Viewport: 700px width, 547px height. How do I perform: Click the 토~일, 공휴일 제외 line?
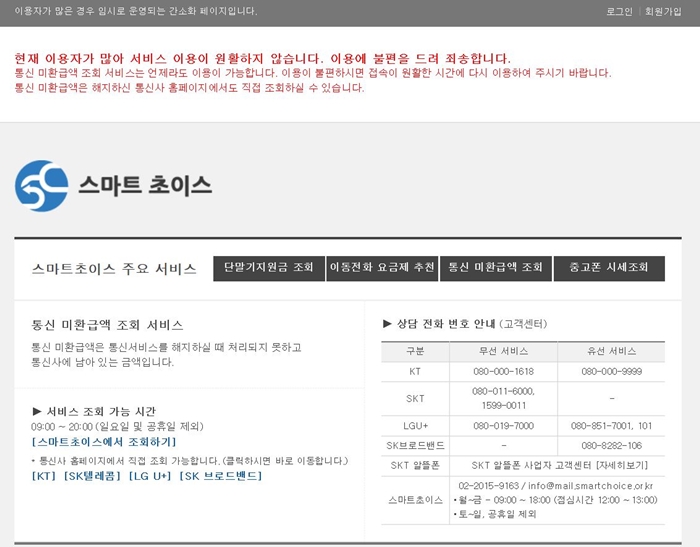[x=497, y=514]
